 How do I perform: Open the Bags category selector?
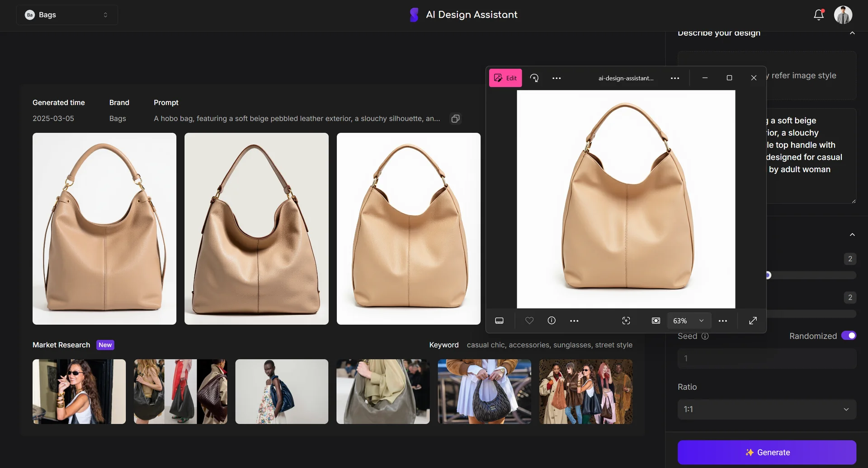(x=66, y=14)
